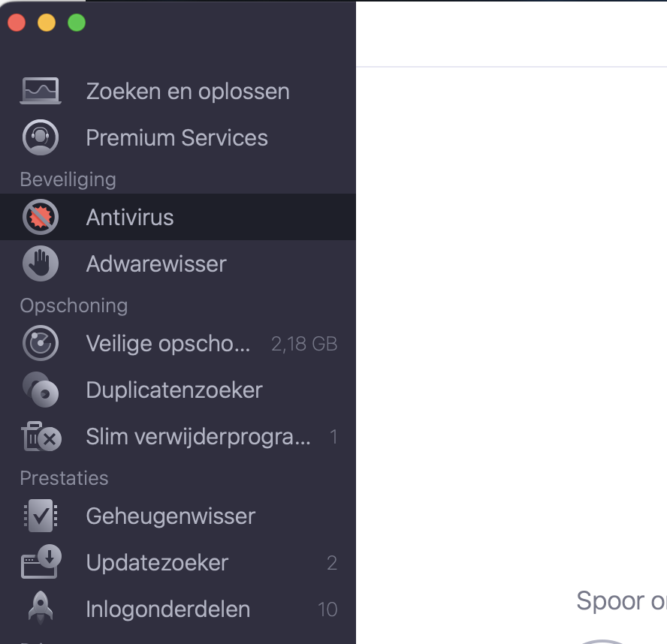Select the Inlogonderdelen rocket icon
Image resolution: width=667 pixels, height=644 pixels.
coord(41,609)
